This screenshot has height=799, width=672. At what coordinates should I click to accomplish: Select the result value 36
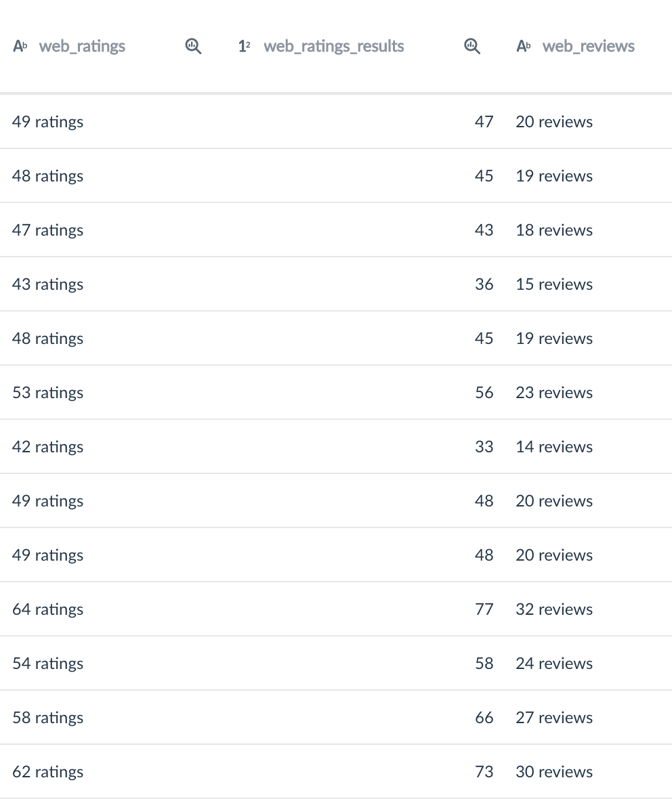pos(484,284)
